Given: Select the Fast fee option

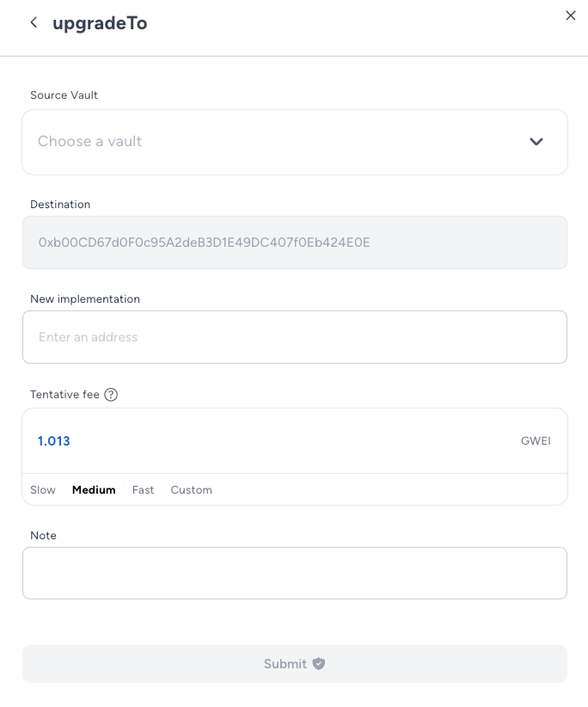Looking at the screenshot, I should click(143, 489).
